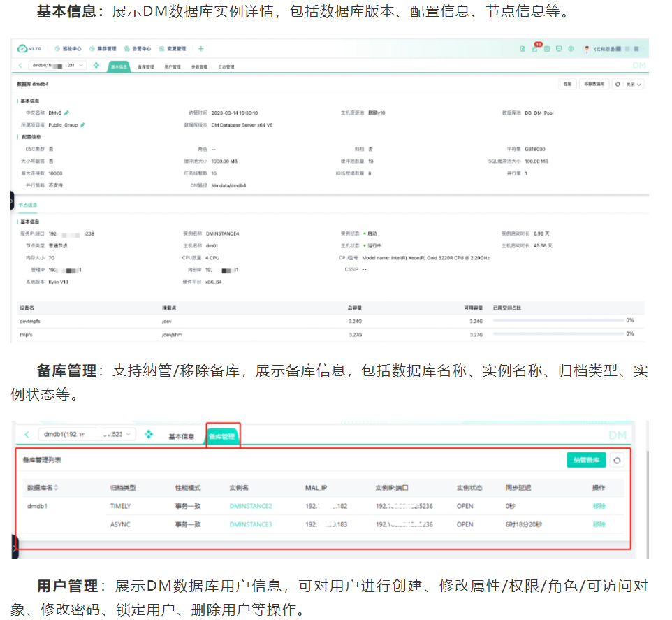Screen dimensions: 672x620
Task: Click 移除 for the ASYNC standby row
Action: click(599, 524)
